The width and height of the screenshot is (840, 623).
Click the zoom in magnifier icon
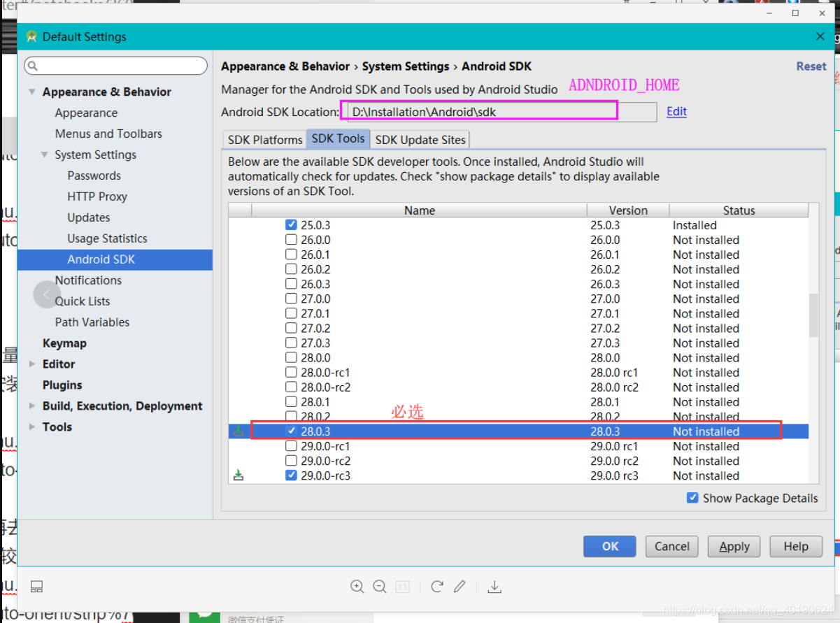click(x=357, y=587)
